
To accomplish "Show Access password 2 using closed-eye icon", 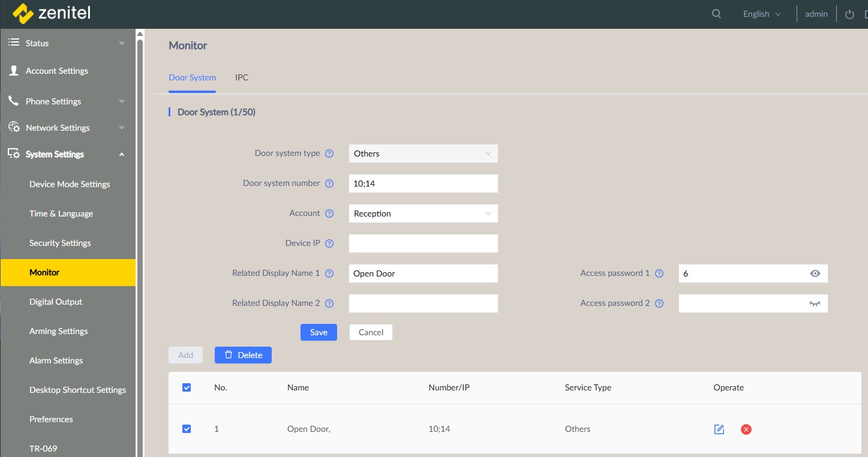I will pyautogui.click(x=815, y=303).
